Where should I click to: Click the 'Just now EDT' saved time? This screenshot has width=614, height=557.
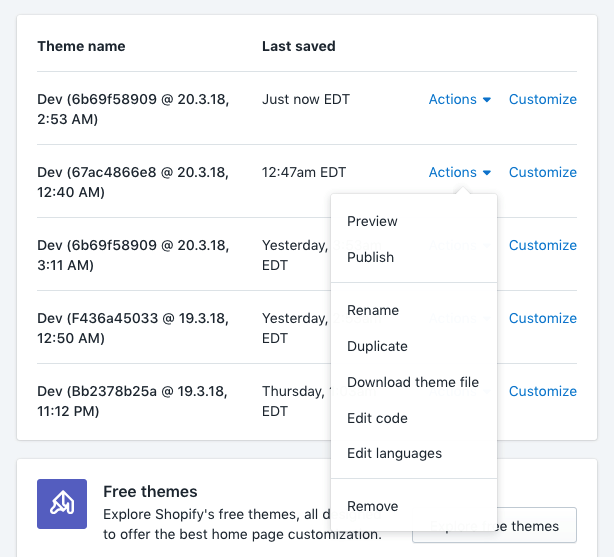(306, 99)
